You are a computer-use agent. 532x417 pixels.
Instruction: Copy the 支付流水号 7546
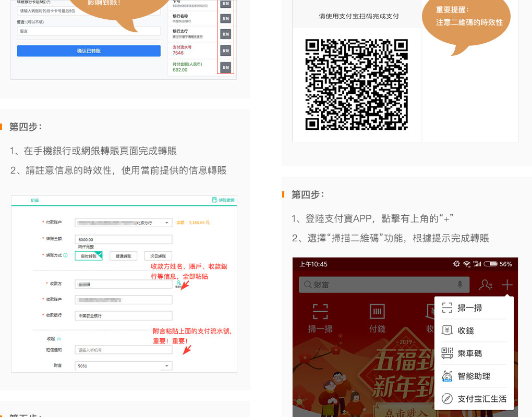(x=226, y=51)
